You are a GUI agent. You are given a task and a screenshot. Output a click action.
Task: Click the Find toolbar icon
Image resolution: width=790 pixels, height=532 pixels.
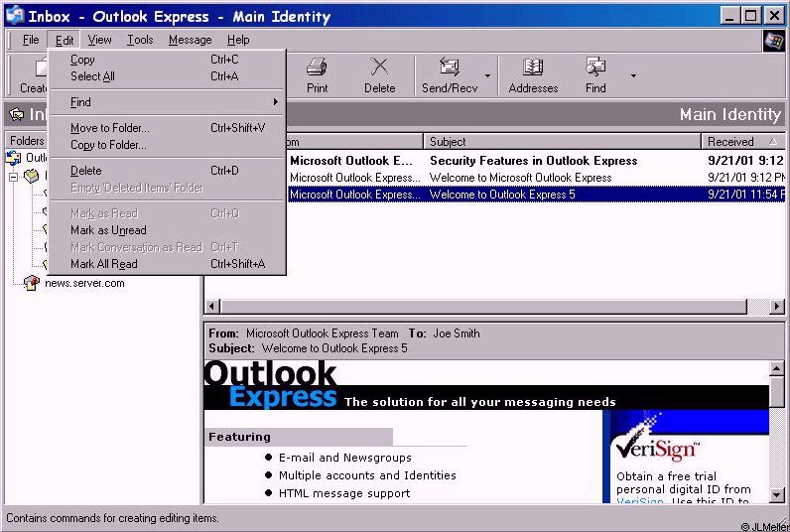pyautogui.click(x=595, y=75)
